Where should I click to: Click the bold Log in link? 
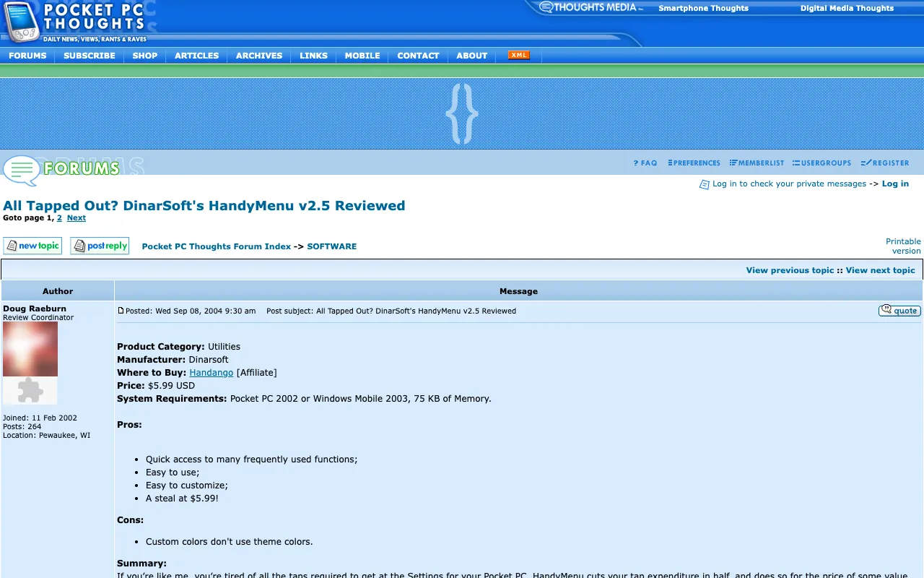point(895,184)
